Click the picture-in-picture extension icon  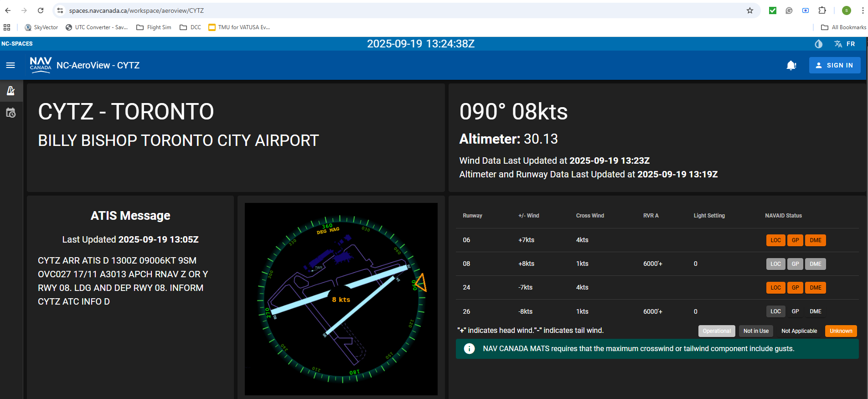click(806, 10)
